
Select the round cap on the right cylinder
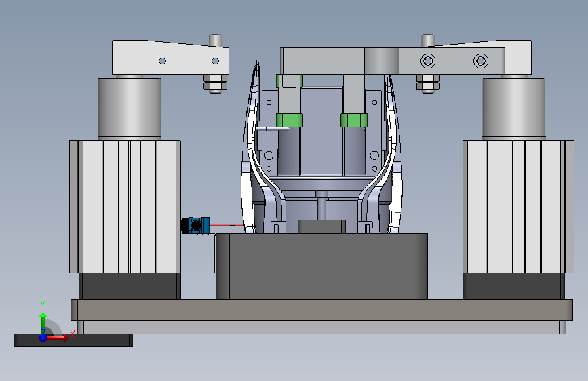pos(514,108)
